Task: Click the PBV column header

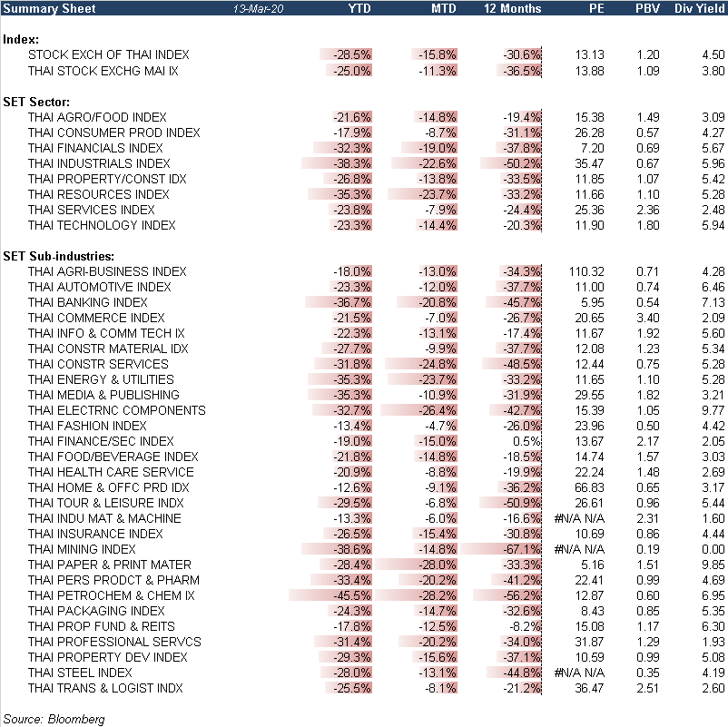Action: point(647,8)
